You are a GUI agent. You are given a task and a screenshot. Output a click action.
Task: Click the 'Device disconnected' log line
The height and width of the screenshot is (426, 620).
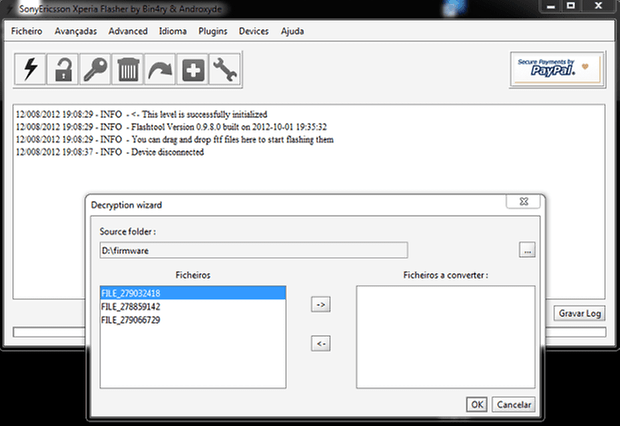[110, 152]
